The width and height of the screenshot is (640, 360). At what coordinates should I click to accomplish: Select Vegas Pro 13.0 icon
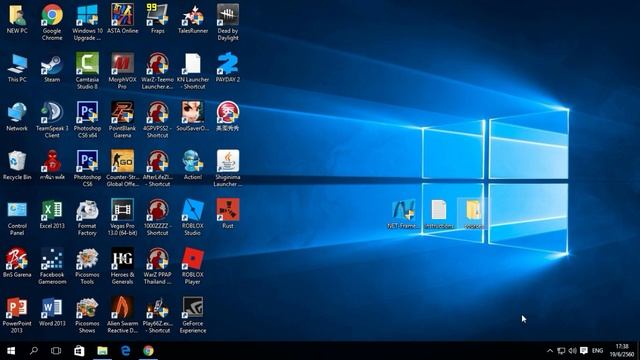[x=122, y=217]
